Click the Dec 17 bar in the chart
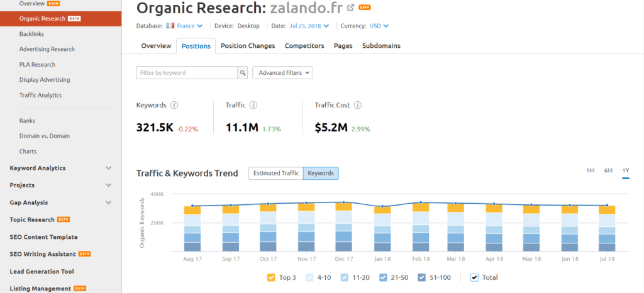Viewport: 644px width, 293px height. pos(344,227)
